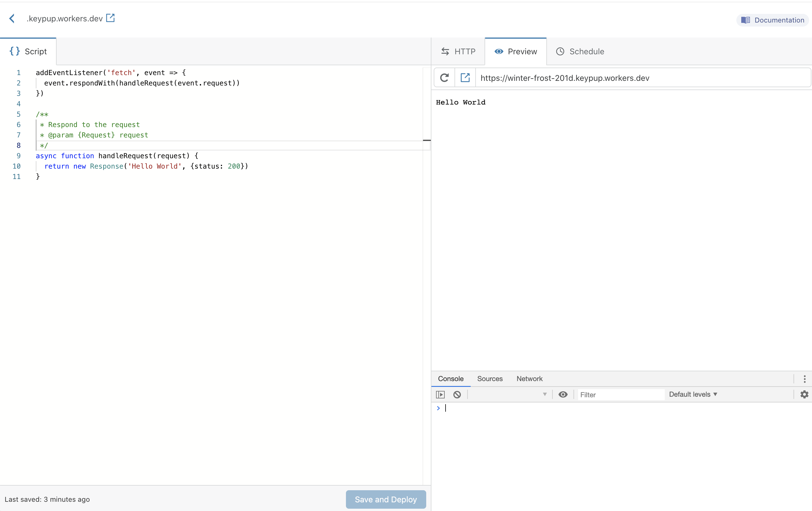
Task: Click Save and Deploy button
Action: [386, 499]
